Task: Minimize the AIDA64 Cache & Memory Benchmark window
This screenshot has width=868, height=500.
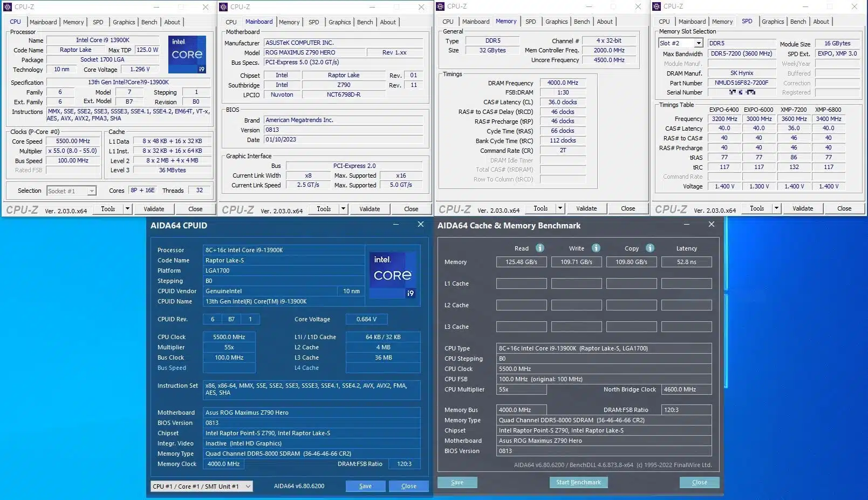Action: tap(686, 224)
